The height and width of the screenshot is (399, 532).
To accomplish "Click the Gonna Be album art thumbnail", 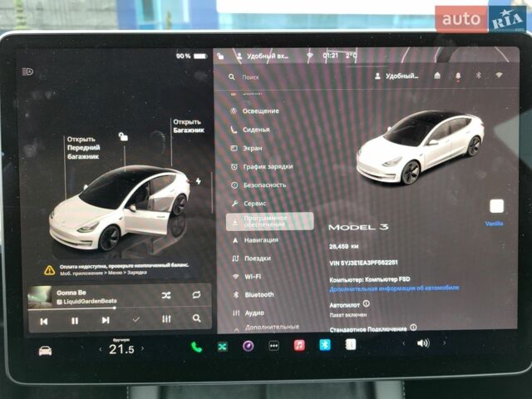I will 40,297.
